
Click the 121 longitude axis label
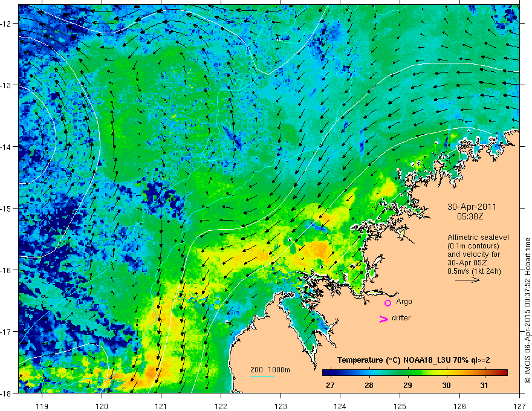[x=161, y=406]
